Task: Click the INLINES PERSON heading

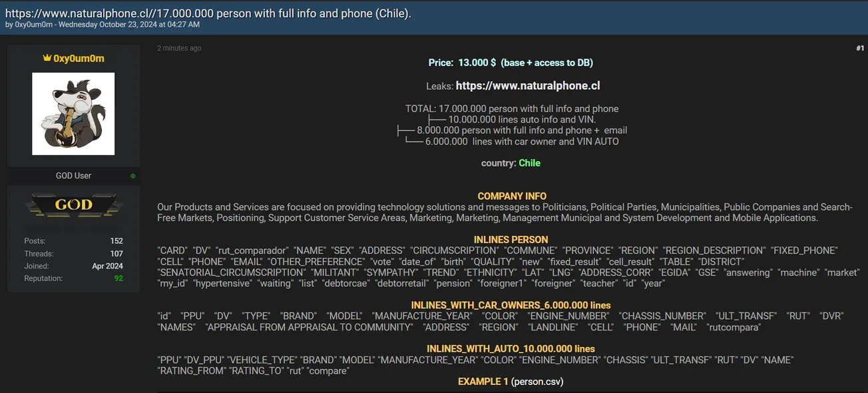Action: [511, 240]
